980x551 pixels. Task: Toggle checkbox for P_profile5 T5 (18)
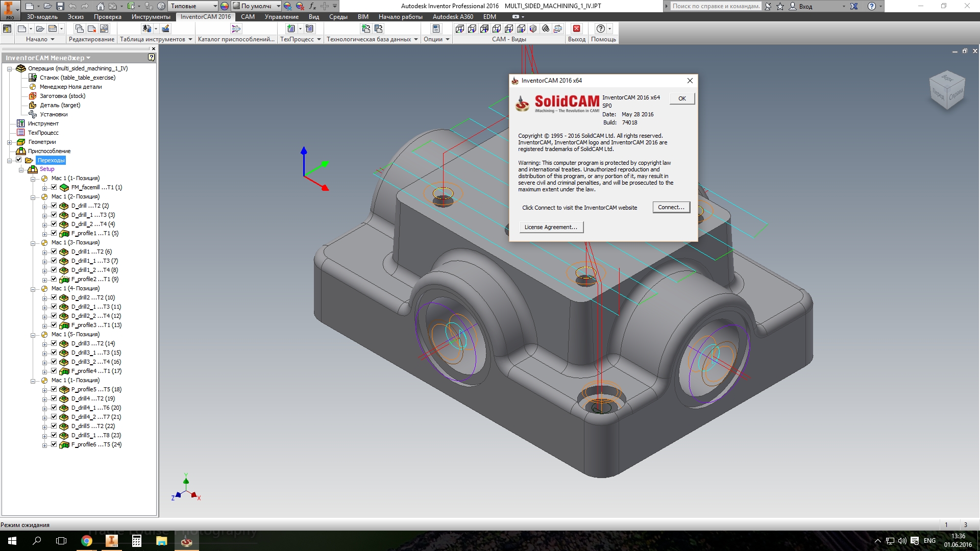(x=54, y=389)
